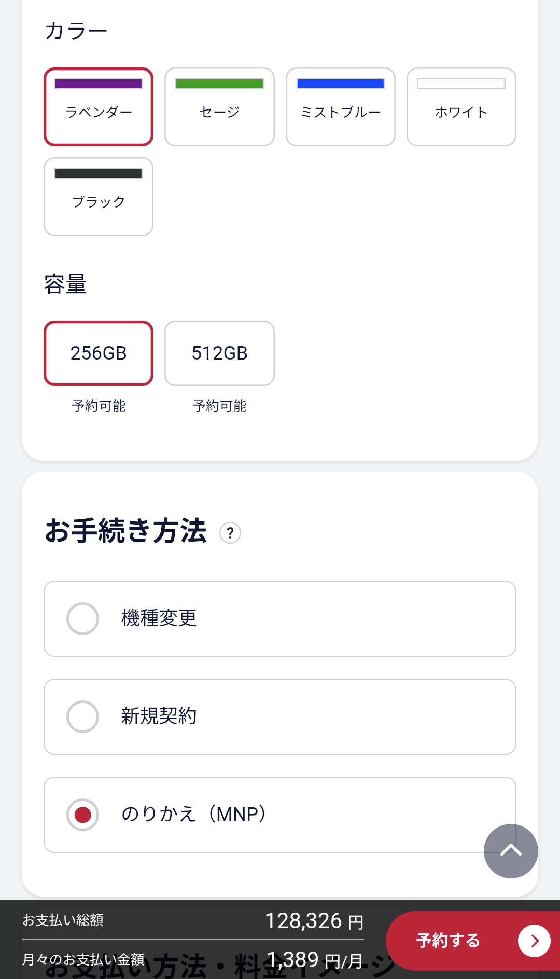Select the 新規契約 radio button
560x979 pixels.
click(83, 716)
